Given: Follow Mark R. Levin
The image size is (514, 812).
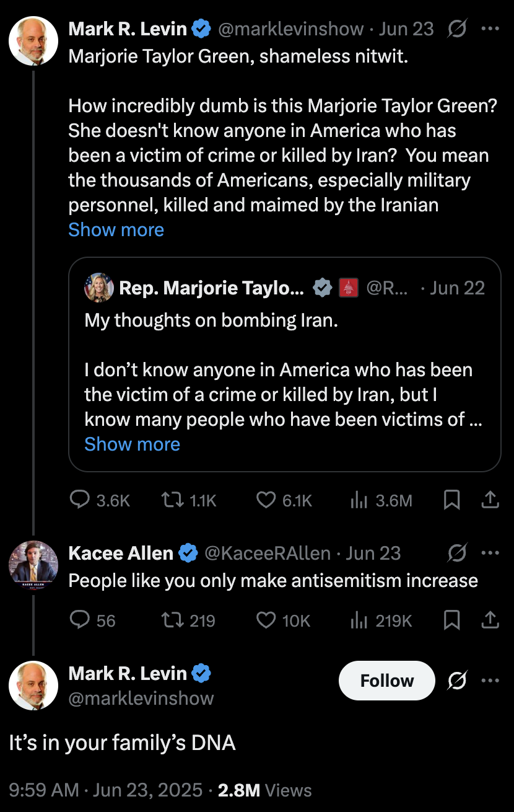Looking at the screenshot, I should point(386,681).
